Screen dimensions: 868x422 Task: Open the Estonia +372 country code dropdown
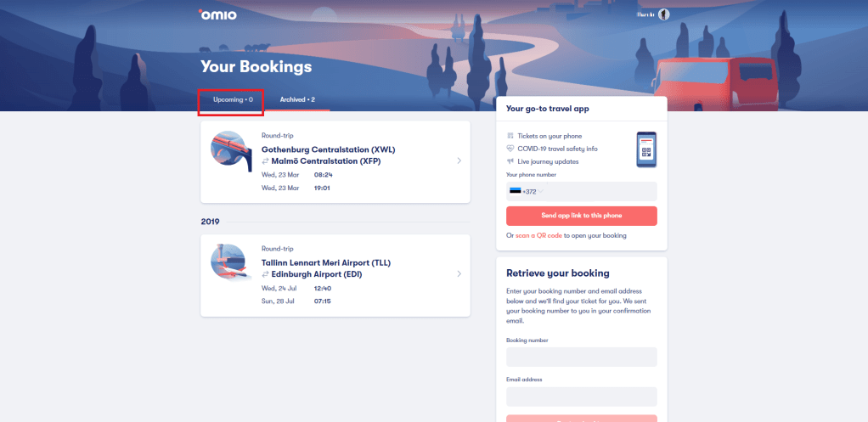526,191
